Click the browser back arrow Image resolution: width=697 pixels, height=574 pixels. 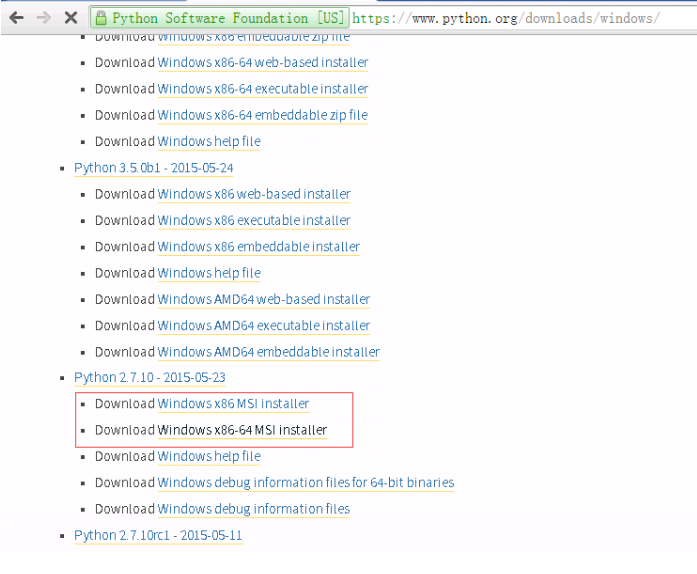pos(16,18)
